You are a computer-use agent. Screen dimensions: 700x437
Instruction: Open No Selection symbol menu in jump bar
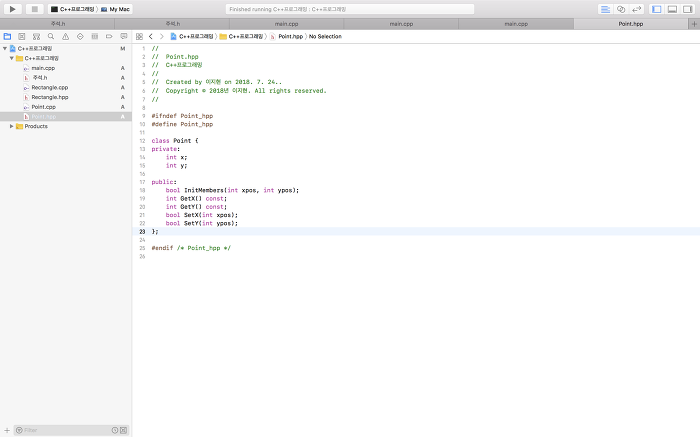click(325, 37)
